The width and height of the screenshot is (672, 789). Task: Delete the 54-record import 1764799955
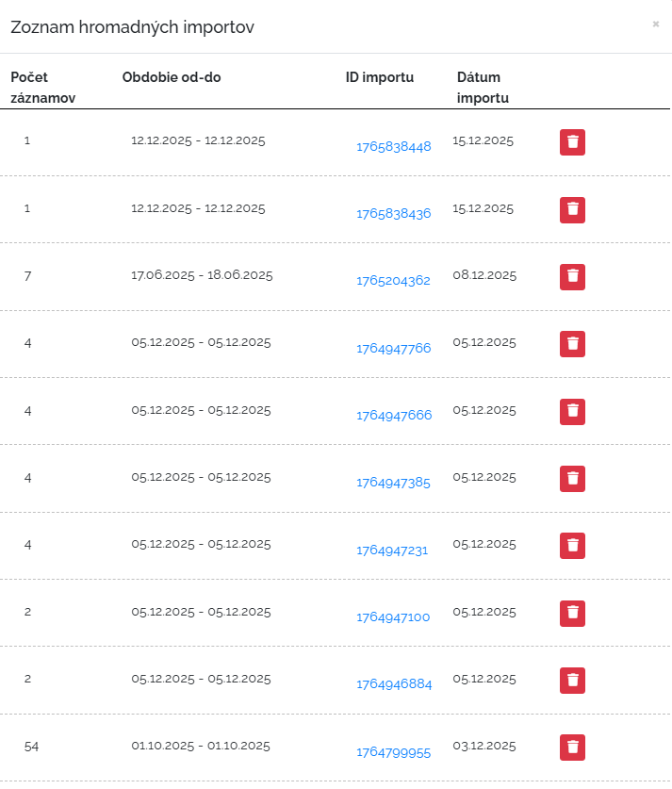(572, 747)
